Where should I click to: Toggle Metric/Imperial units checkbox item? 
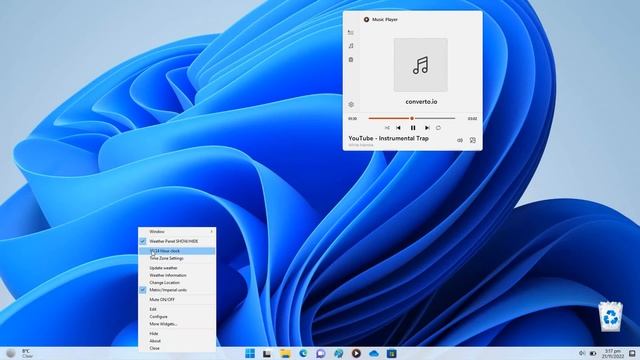point(177,290)
